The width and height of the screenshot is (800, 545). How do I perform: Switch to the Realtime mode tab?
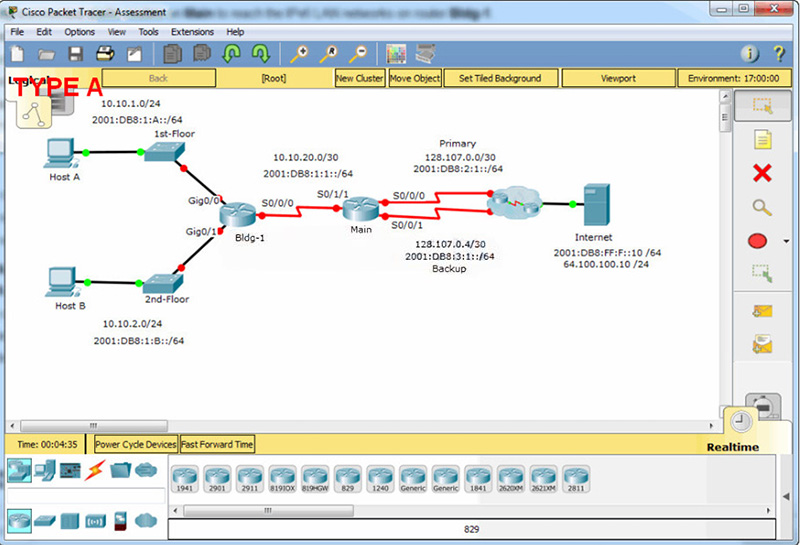(733, 447)
